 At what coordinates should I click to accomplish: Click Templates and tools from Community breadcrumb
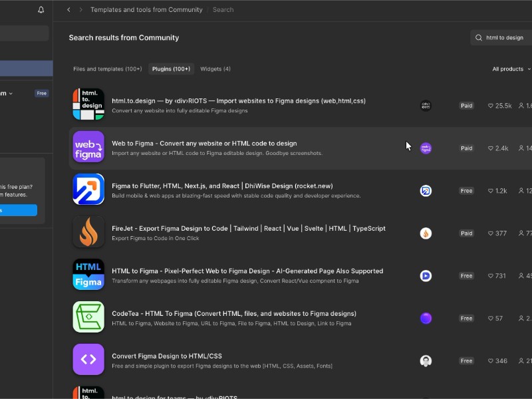point(146,10)
